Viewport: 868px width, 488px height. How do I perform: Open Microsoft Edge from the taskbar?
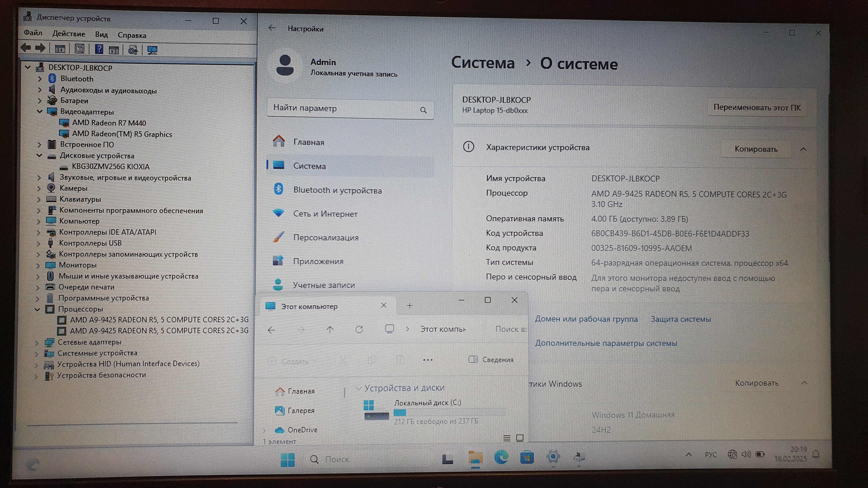(501, 457)
